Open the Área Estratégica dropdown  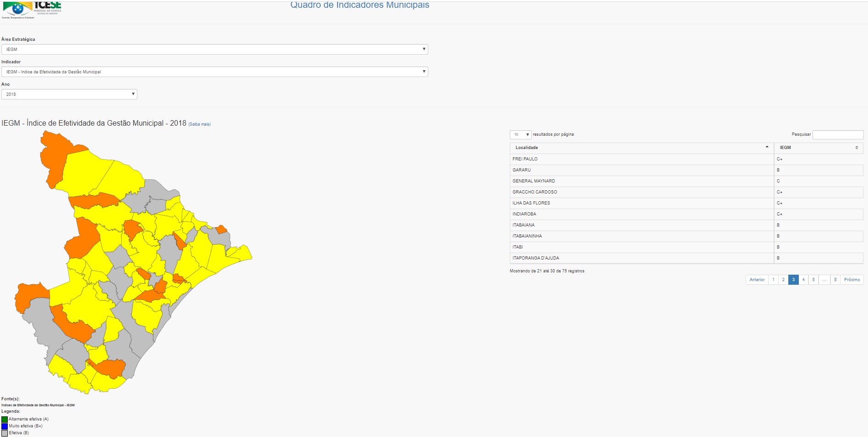(214, 49)
